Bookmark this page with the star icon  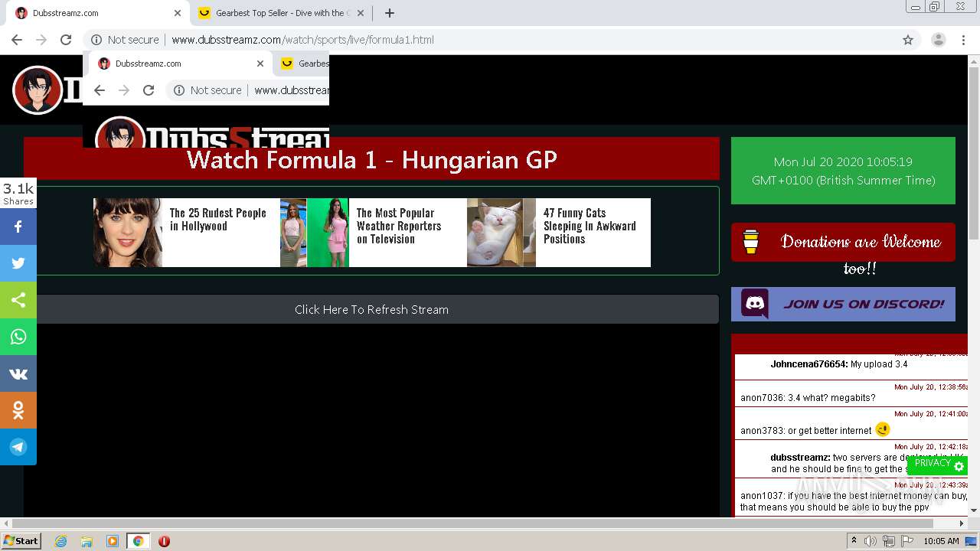point(908,40)
